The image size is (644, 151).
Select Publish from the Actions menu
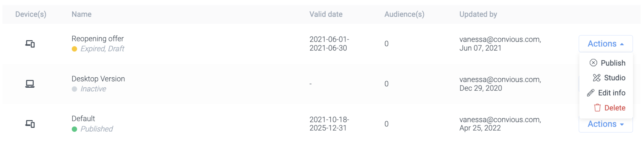613,63
